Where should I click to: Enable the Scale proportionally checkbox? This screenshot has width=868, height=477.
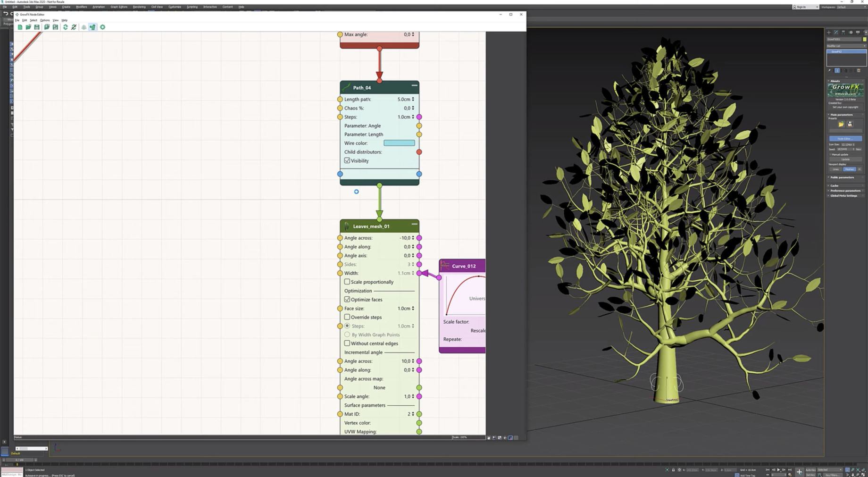347,282
